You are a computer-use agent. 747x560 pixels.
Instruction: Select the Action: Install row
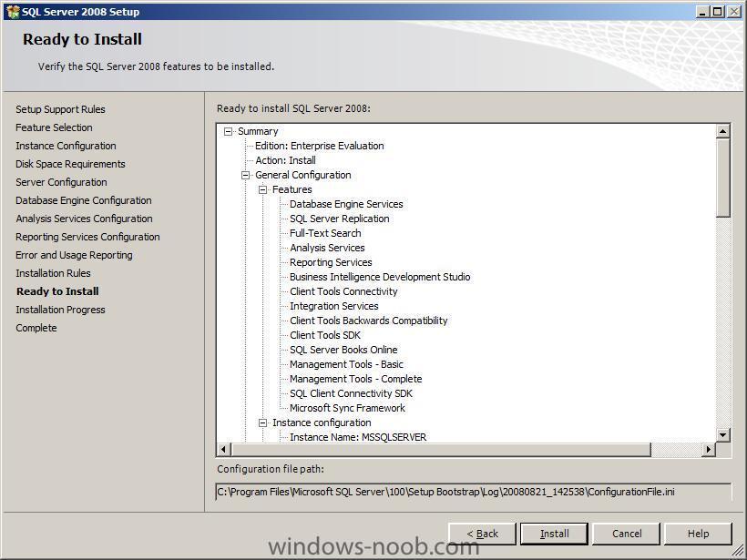click(285, 160)
